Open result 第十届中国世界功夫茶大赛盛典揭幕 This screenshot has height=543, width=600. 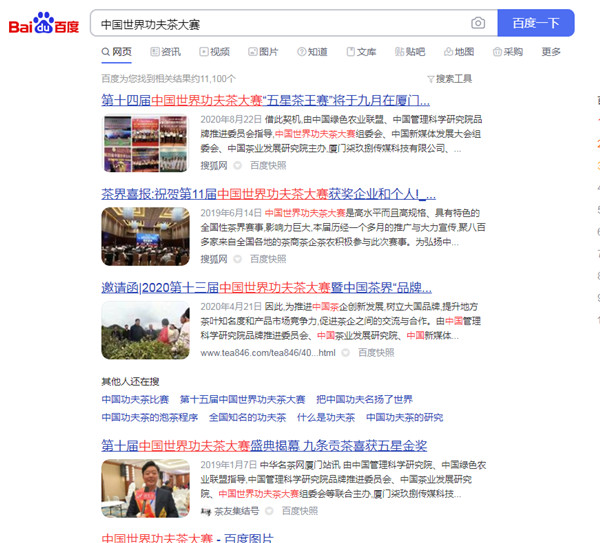click(x=264, y=446)
